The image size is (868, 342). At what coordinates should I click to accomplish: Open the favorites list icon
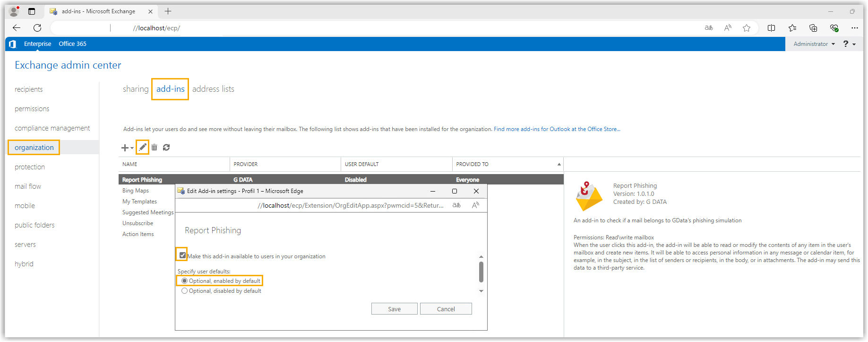[792, 28]
